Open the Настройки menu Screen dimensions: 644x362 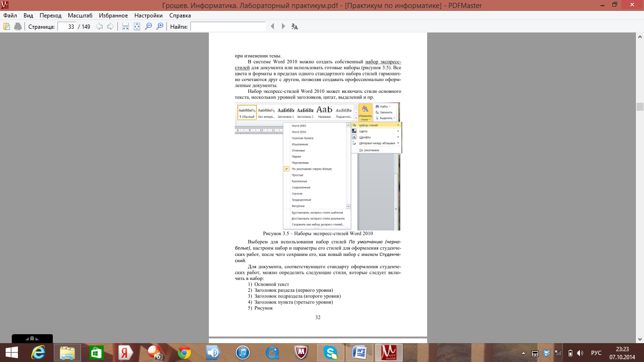coord(149,16)
